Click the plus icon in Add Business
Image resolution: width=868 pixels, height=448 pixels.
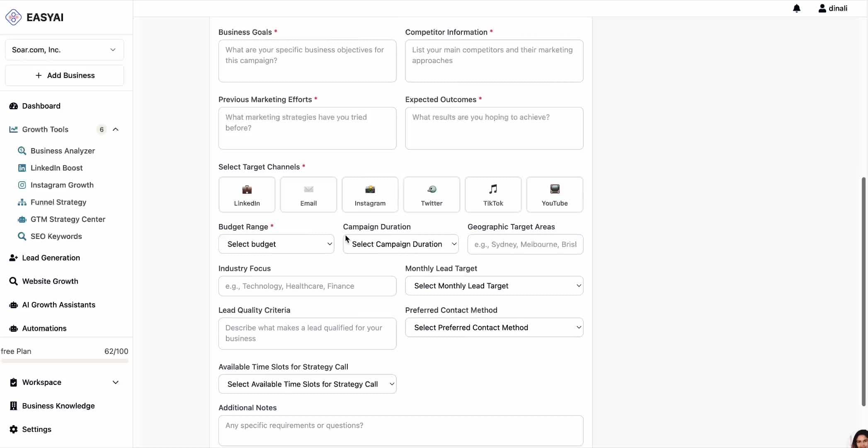(x=39, y=75)
